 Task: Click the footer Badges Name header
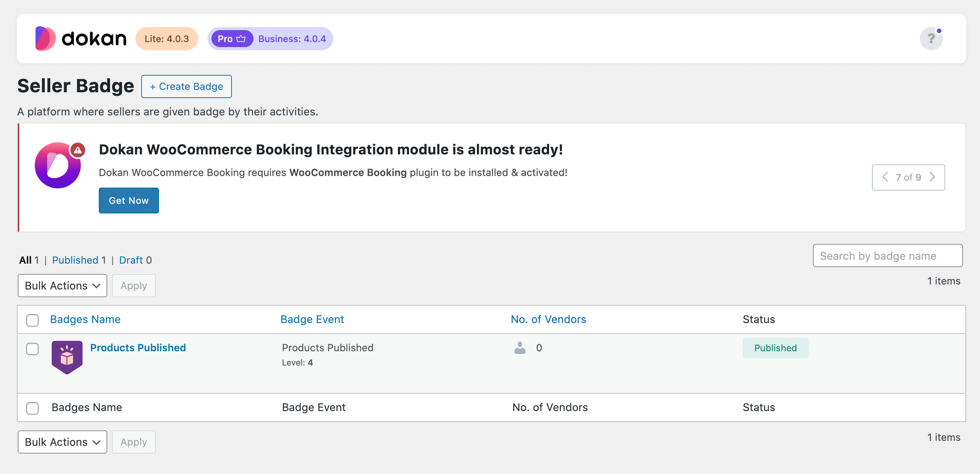[x=87, y=407]
